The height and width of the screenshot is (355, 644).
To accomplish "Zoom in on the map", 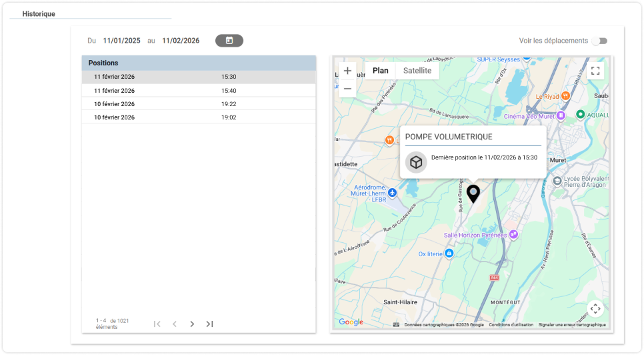I will pos(347,71).
